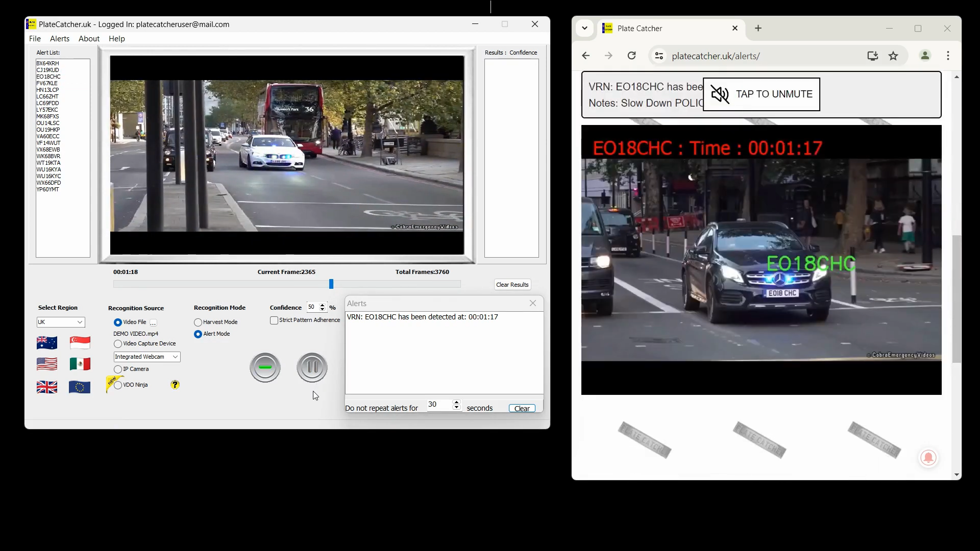Image resolution: width=980 pixels, height=551 pixels.
Task: Select VDO Ninja source
Action: 118,385
